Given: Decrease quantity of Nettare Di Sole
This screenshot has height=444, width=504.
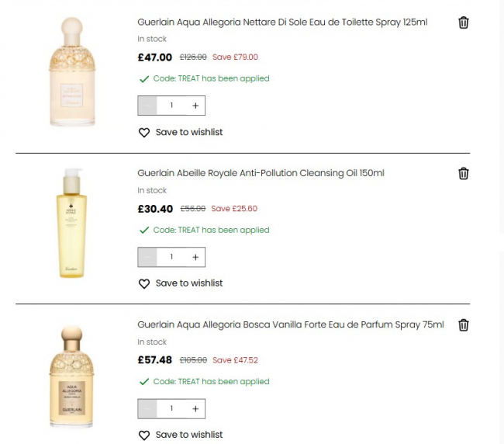Looking at the screenshot, I should pyautogui.click(x=147, y=105).
